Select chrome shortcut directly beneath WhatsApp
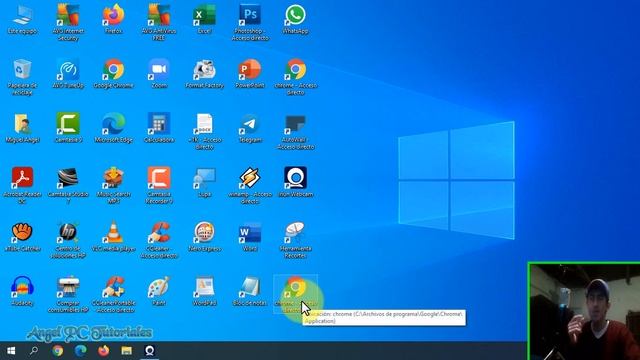The image size is (640, 360). click(x=296, y=77)
